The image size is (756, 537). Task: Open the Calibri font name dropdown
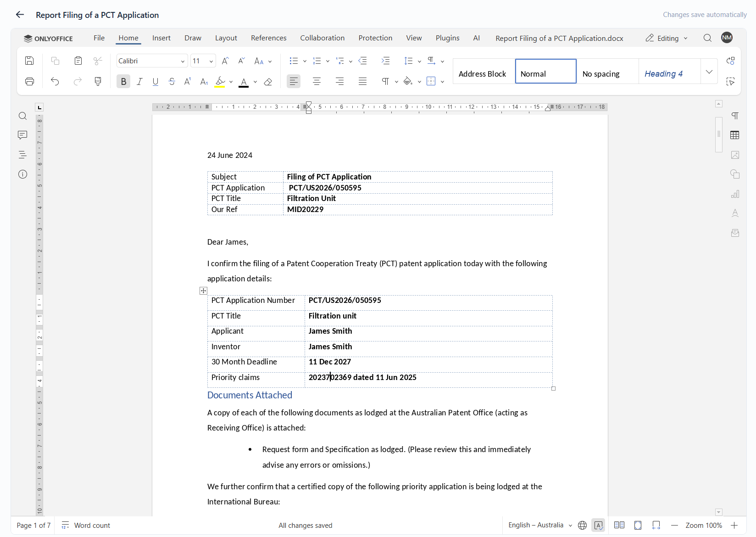click(183, 61)
